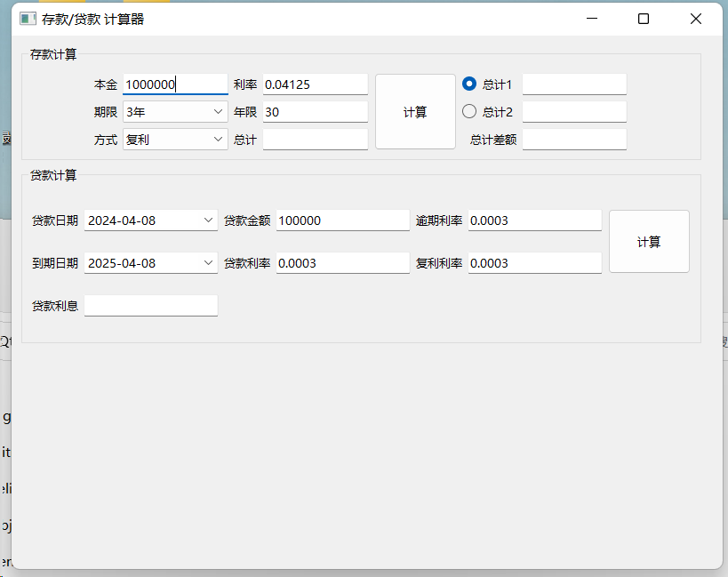Select the 总计2 radio button
Screen dimensions: 728x577
(469, 111)
